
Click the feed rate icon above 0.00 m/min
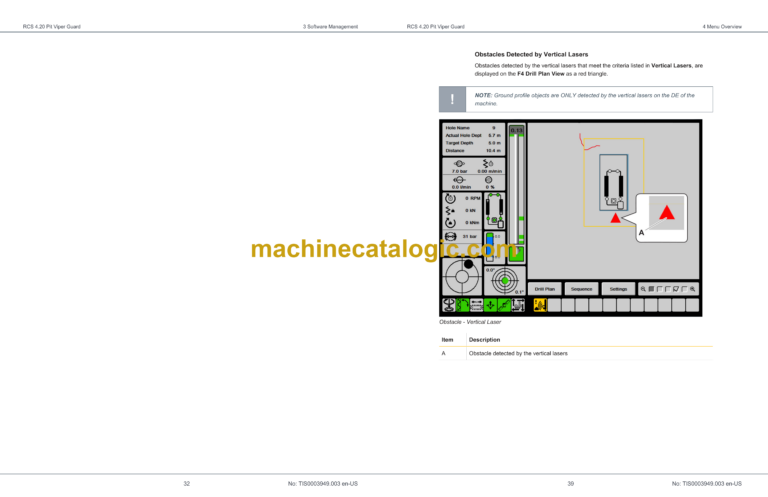[488, 164]
